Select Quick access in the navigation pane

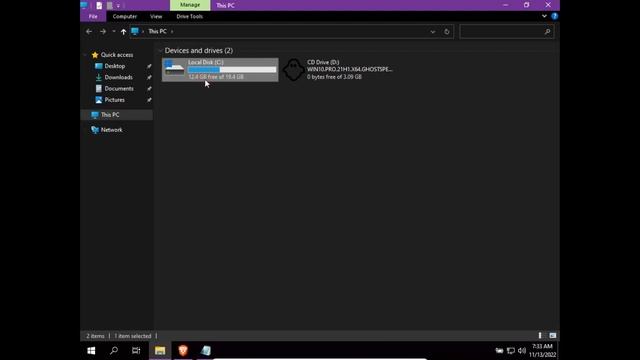point(117,55)
